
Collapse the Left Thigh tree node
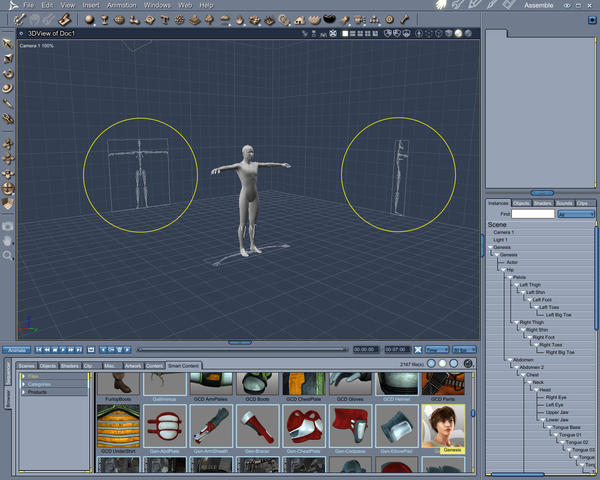514,285
